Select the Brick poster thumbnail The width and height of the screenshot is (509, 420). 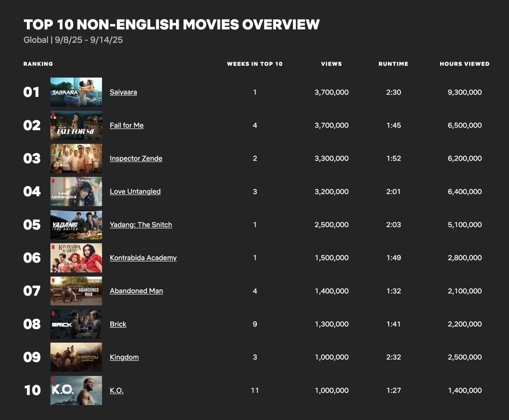tap(76, 324)
